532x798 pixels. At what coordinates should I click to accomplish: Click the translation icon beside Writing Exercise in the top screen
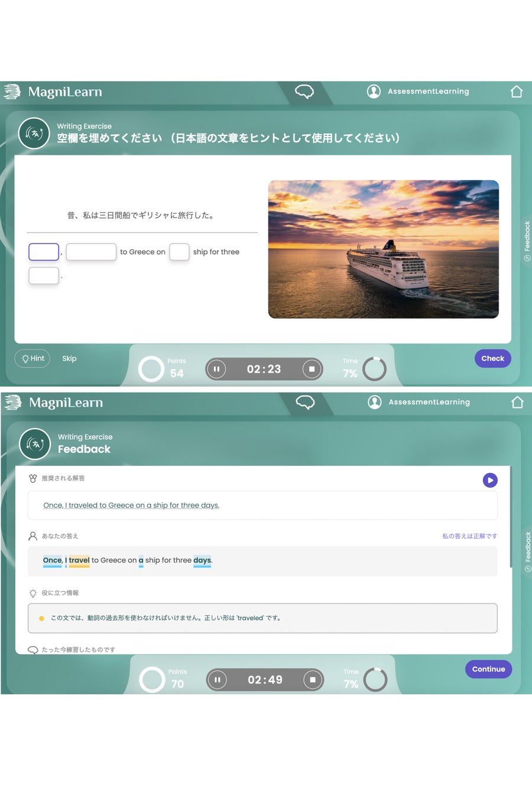tap(34, 133)
